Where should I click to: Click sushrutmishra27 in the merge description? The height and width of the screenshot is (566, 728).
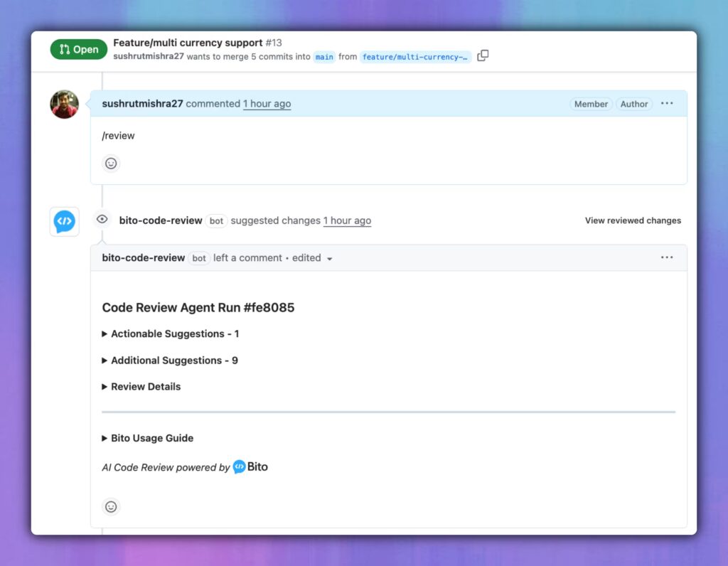point(149,57)
